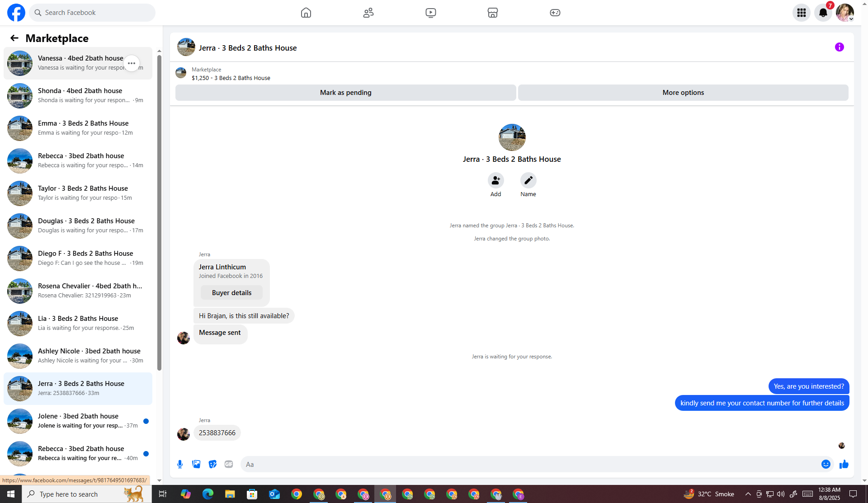Screen dimensions: 868x503
Task: Open the emoji picker in the message box
Action: [826, 464]
